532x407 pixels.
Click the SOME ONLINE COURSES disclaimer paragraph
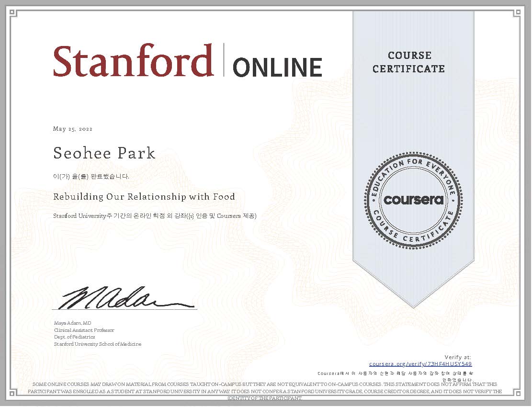[x=265, y=391]
